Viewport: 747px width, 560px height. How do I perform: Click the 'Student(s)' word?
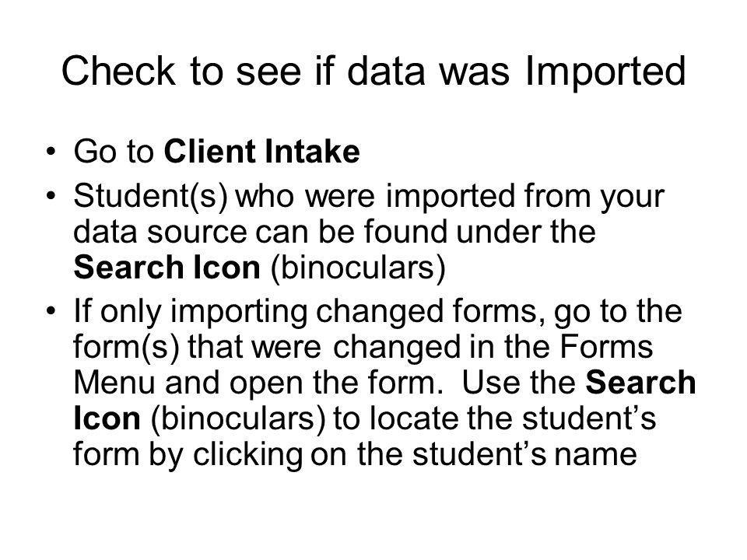pyautogui.click(x=151, y=197)
